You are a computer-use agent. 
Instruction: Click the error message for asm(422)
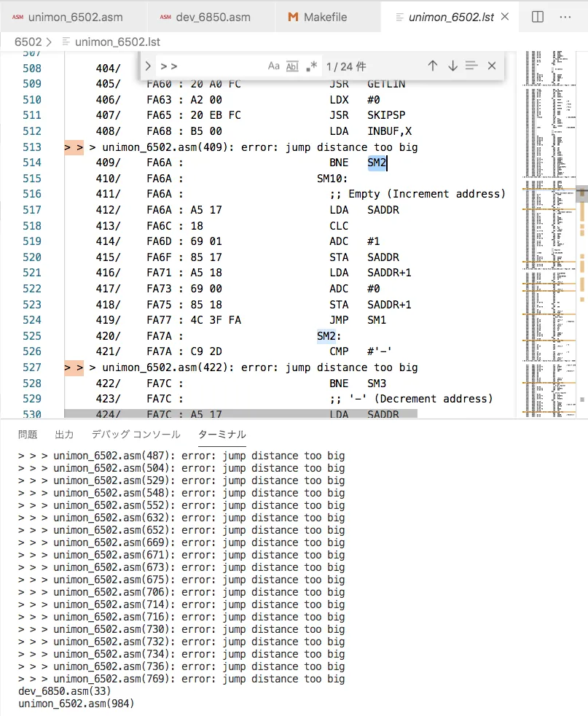tap(260, 367)
